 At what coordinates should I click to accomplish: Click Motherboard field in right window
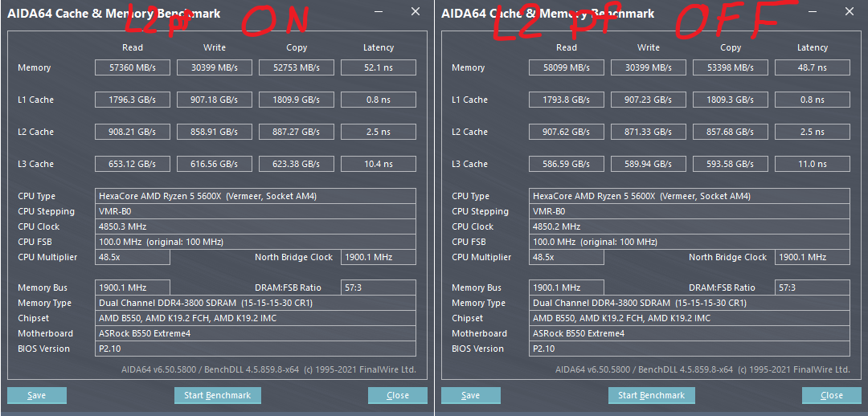tap(690, 333)
